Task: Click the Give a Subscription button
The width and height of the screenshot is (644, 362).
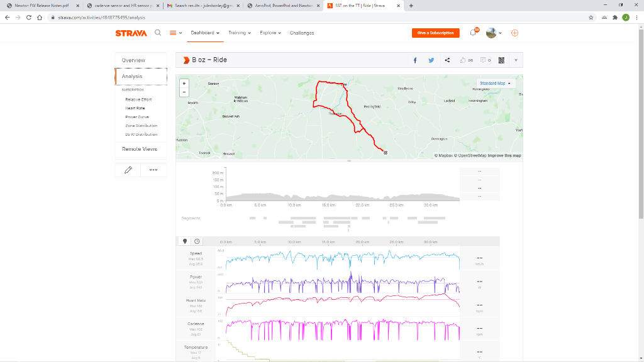Action: pyautogui.click(x=435, y=33)
